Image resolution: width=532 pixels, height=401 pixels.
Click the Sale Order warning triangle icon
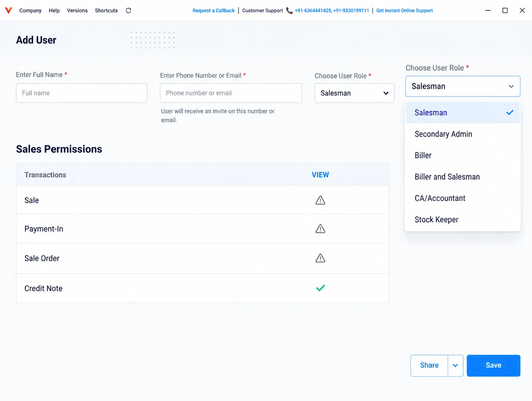[x=320, y=258]
